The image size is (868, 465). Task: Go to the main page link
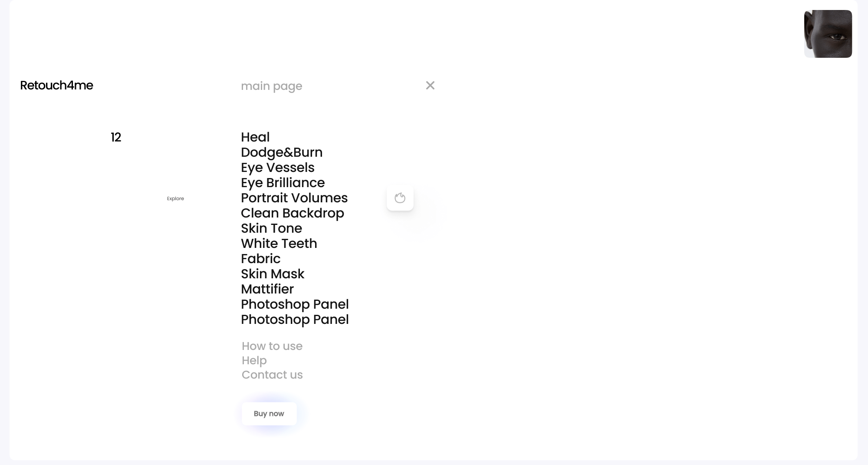tap(271, 86)
